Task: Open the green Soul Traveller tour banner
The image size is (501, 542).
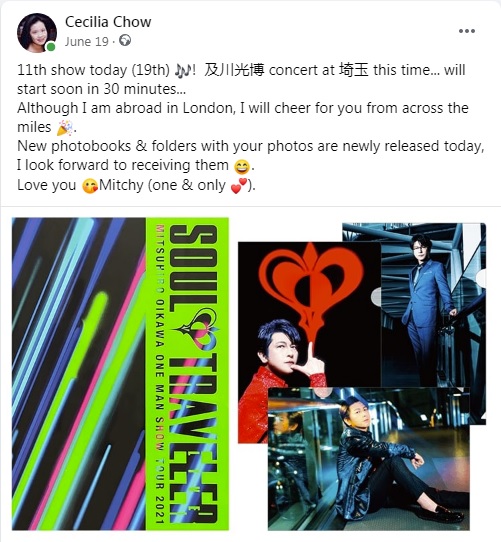Action: (x=187, y=373)
